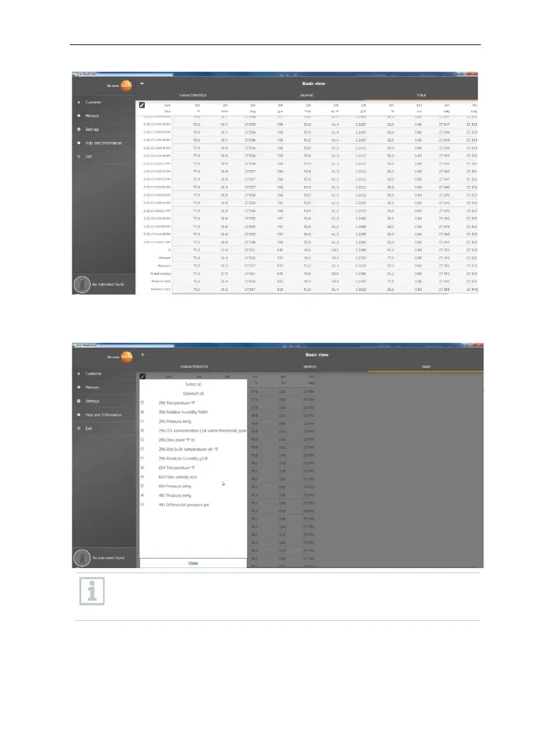Click the '491 Differential pressure psi' label in the list
Viewport: 533px width, 756px height.
[184, 505]
